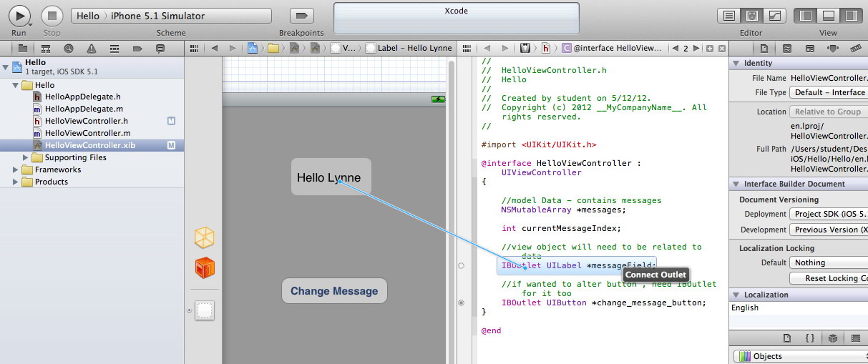Toggle Breakpoints in the toolbar
Screen dimensions: 868x364
tap(301, 15)
